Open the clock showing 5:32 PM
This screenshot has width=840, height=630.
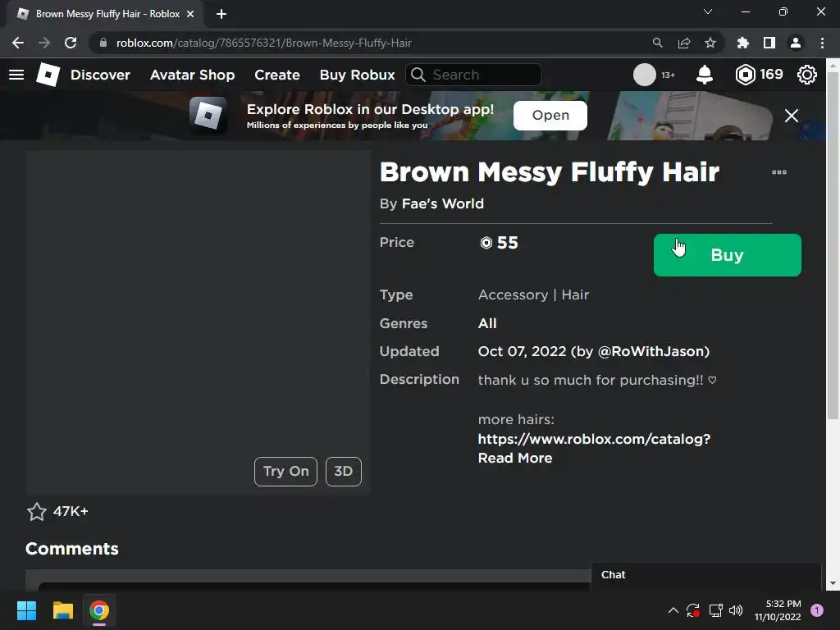(778, 610)
